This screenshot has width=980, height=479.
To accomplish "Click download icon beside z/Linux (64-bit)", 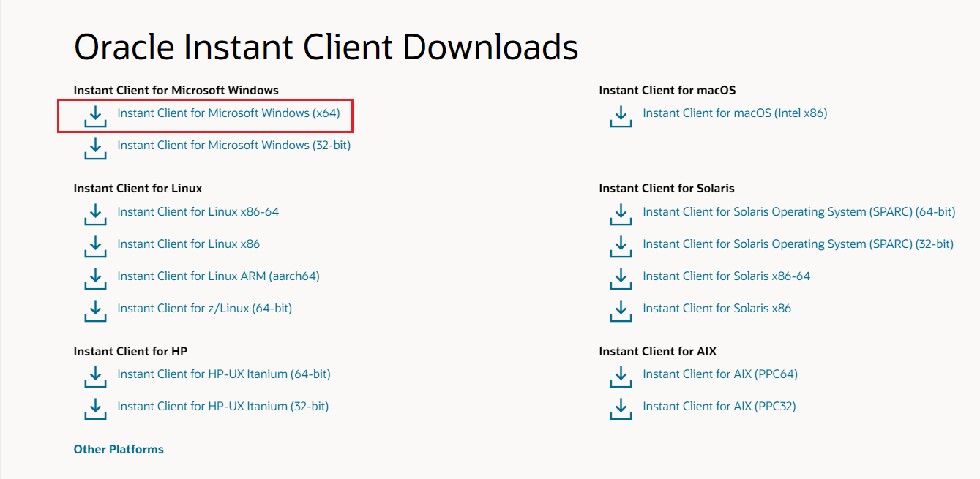I will [95, 311].
